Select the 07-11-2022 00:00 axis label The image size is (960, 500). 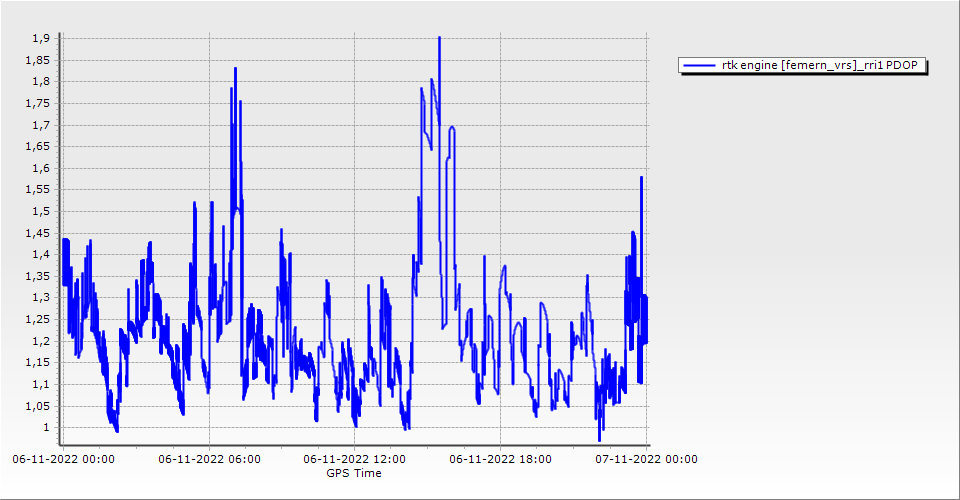(x=646, y=459)
